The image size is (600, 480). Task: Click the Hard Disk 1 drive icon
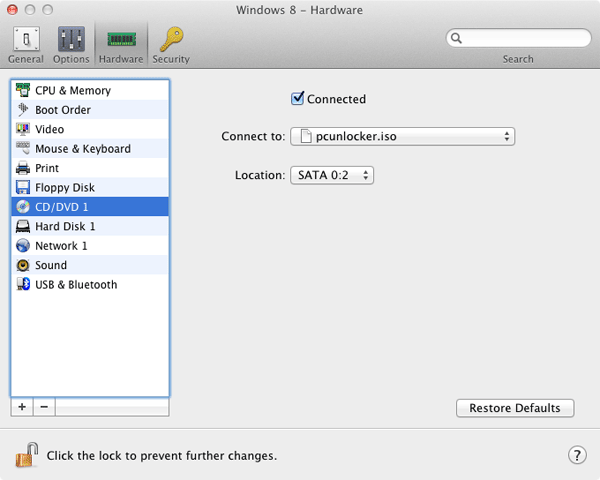[x=23, y=226]
